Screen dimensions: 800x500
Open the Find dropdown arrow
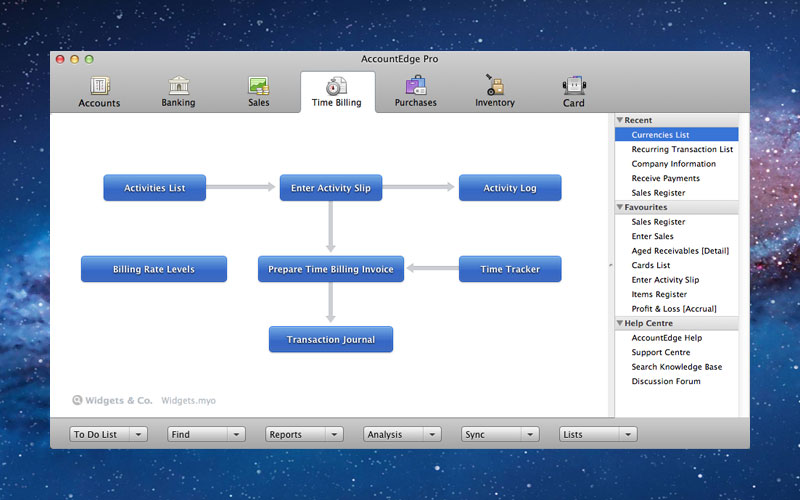point(236,434)
